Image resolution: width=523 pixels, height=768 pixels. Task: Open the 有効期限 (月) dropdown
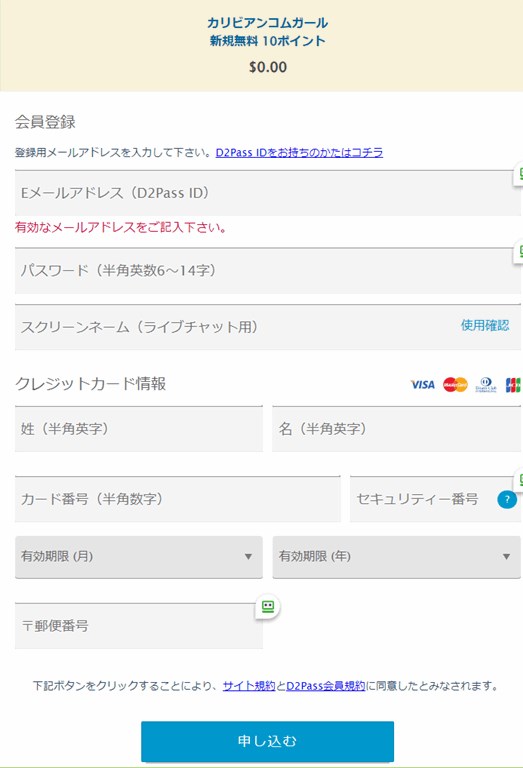point(139,557)
